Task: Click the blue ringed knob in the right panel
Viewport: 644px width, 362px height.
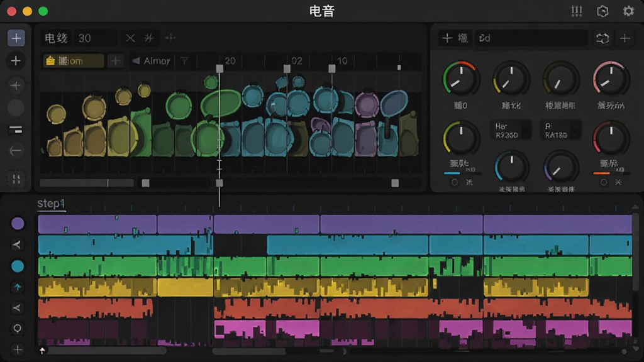Action: point(511,167)
